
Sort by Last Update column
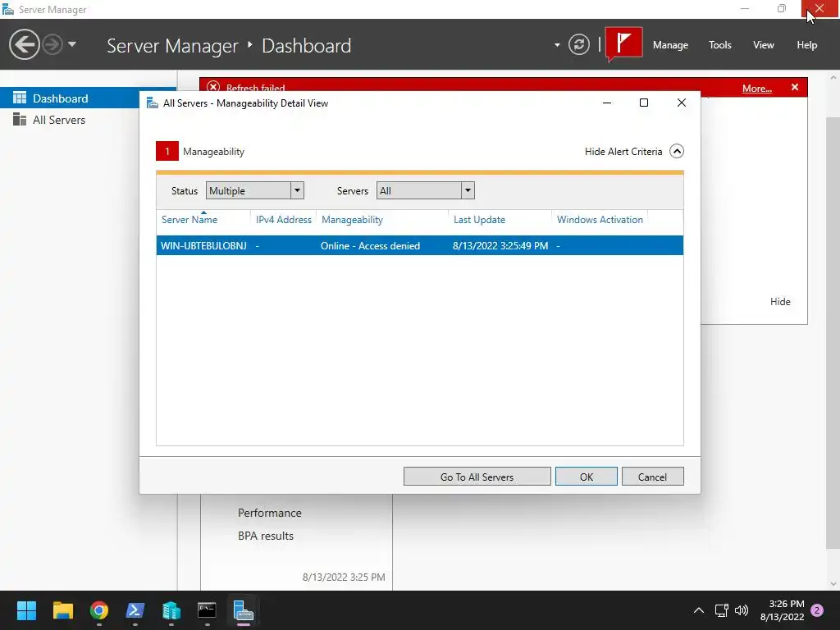pos(479,220)
